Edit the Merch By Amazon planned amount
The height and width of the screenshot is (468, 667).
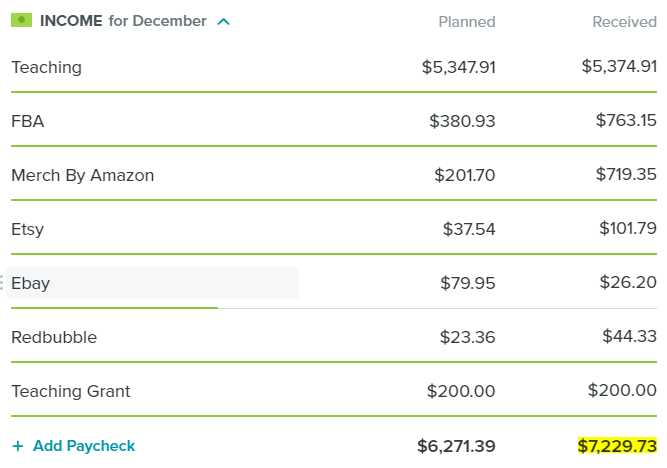(x=464, y=175)
